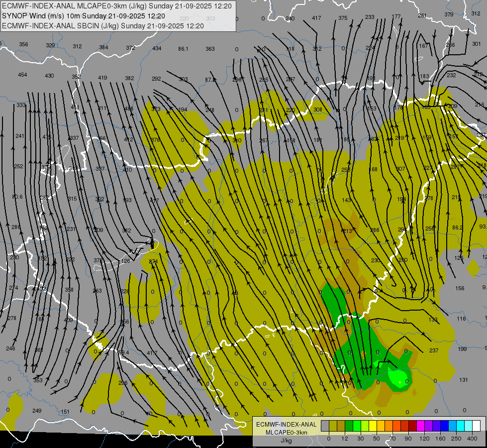Viewport: 487px width, 448px height.
Task: Click the ECMWF-INDEX-ANAL SBCIN title line
Action: pos(103,26)
